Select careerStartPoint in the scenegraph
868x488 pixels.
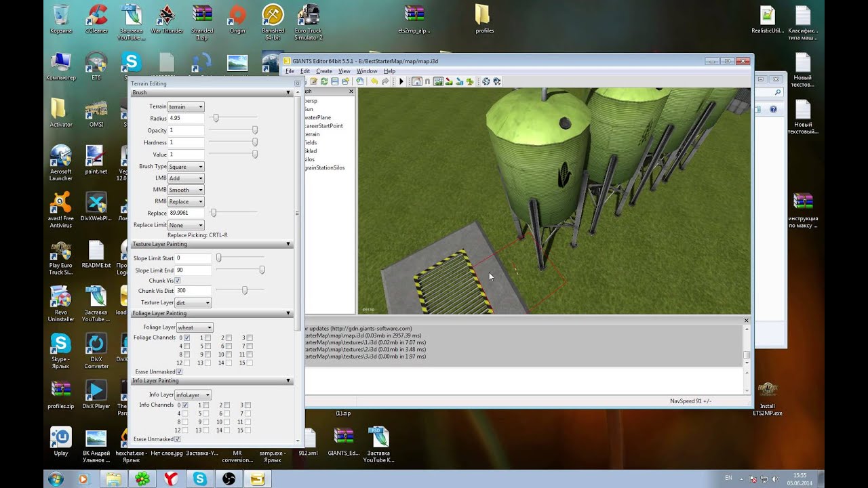click(x=323, y=126)
